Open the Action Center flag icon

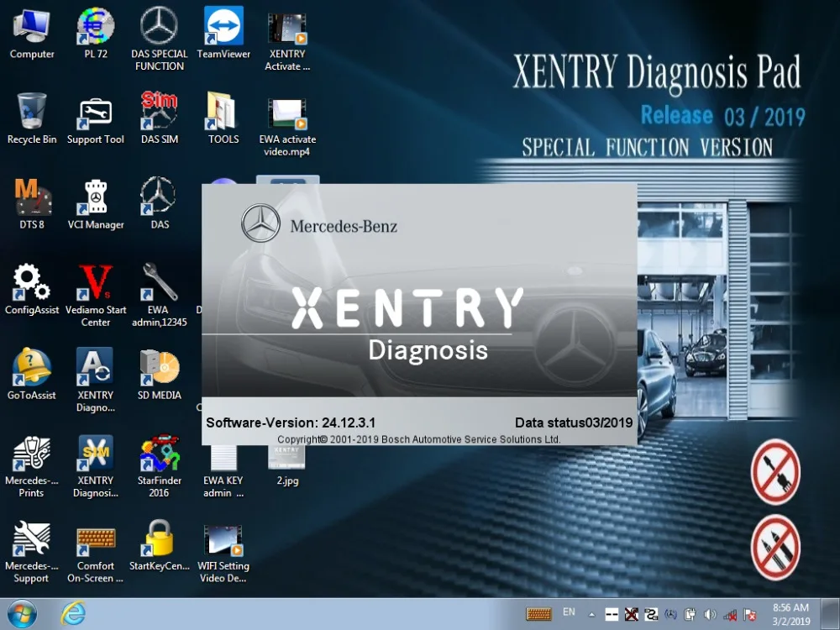(750, 615)
